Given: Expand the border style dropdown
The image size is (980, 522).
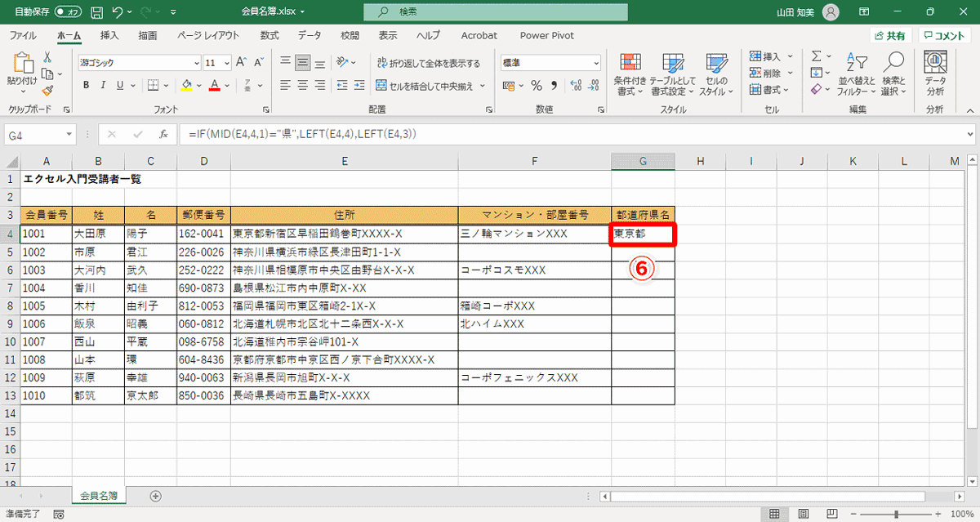Looking at the screenshot, I should click(166, 85).
